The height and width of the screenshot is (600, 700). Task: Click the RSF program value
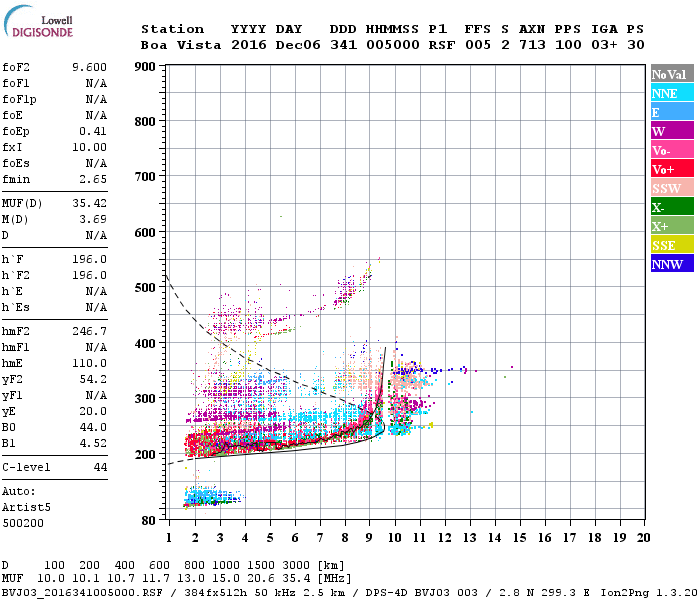(x=442, y=45)
